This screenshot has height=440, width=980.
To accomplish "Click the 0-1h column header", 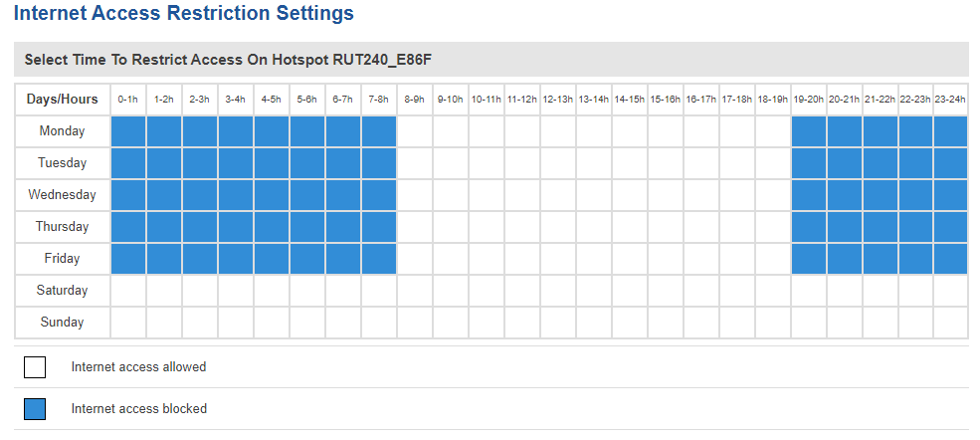I will coord(128,100).
